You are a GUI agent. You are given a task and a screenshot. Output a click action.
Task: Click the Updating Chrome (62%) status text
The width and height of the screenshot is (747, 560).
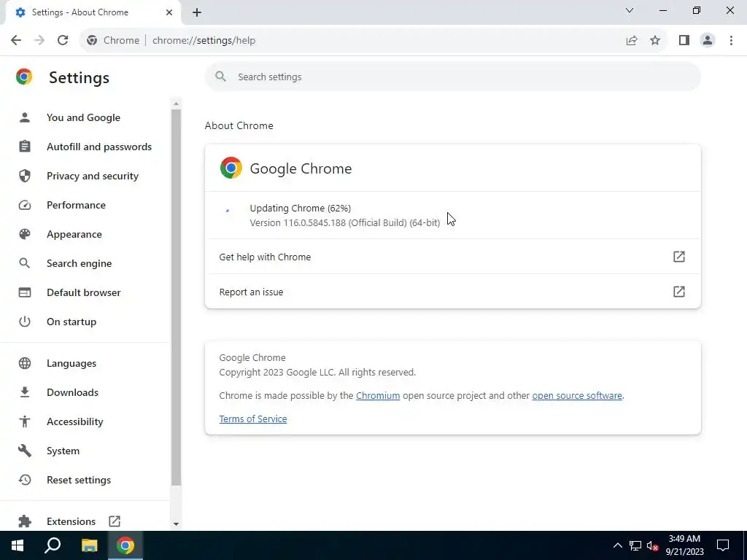tap(300, 208)
